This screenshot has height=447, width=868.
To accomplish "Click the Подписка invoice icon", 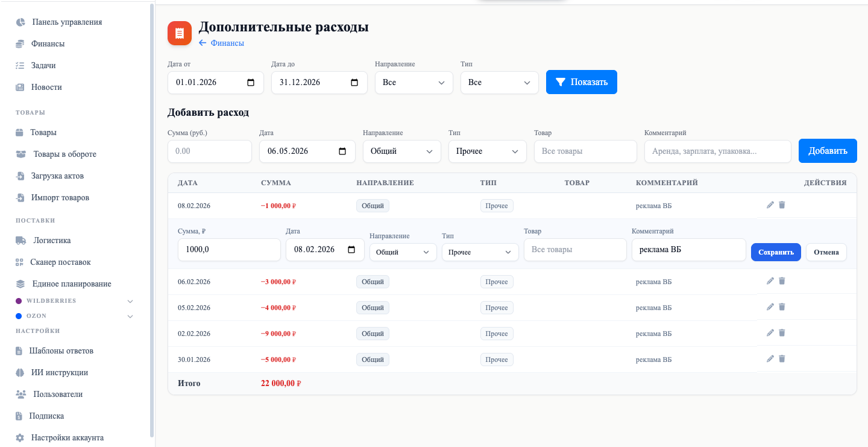I will (x=19, y=416).
